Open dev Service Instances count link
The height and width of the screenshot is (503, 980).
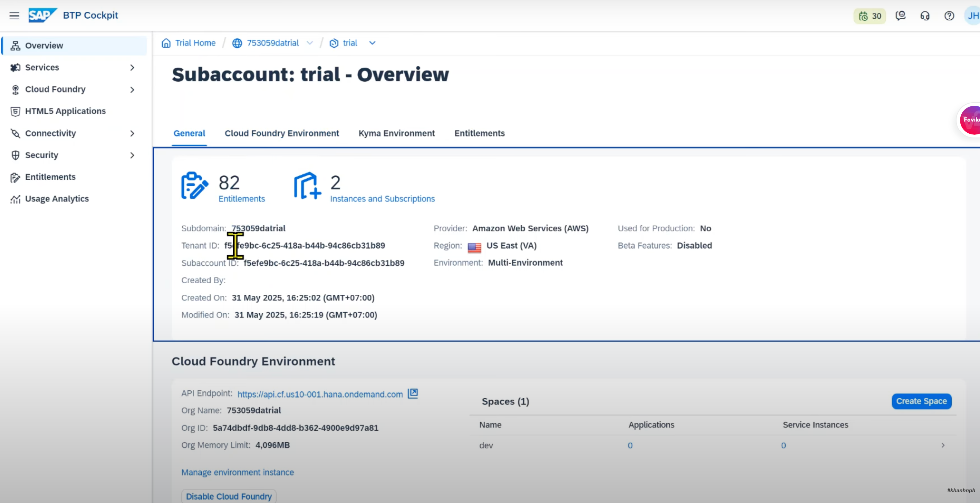click(x=783, y=446)
